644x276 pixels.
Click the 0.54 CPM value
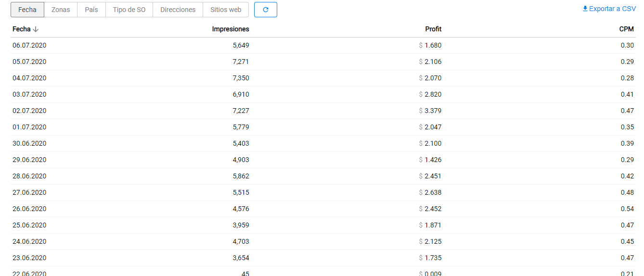[x=627, y=209]
